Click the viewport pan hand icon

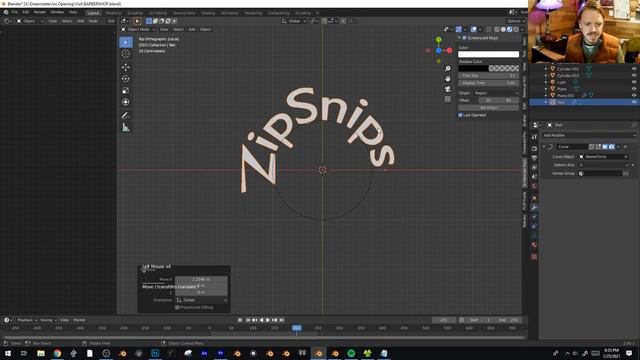point(448,78)
